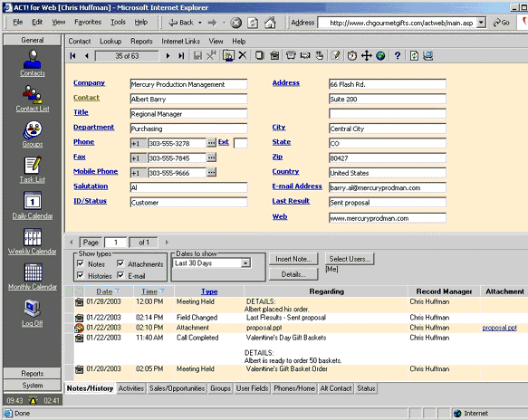Go to next contact record
Screen dimensions: 528x420
[168, 56]
